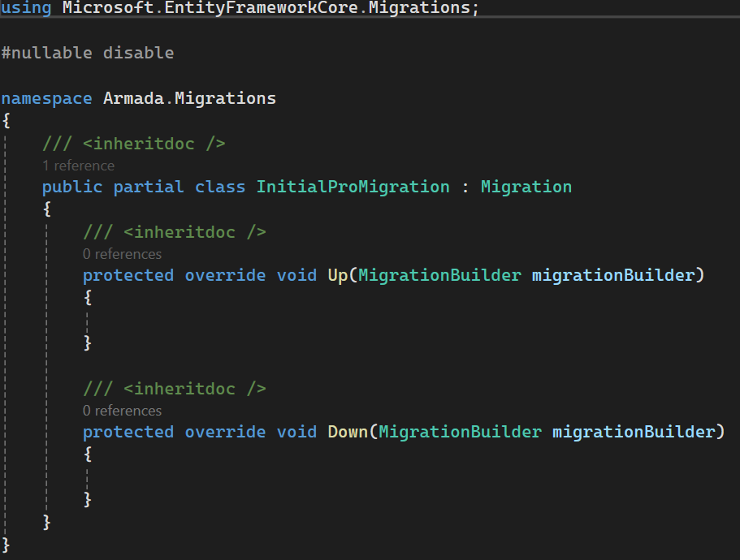Click MigrationBuilder type in the Up signature
Screen dimensions: 740x560
[x=439, y=275]
